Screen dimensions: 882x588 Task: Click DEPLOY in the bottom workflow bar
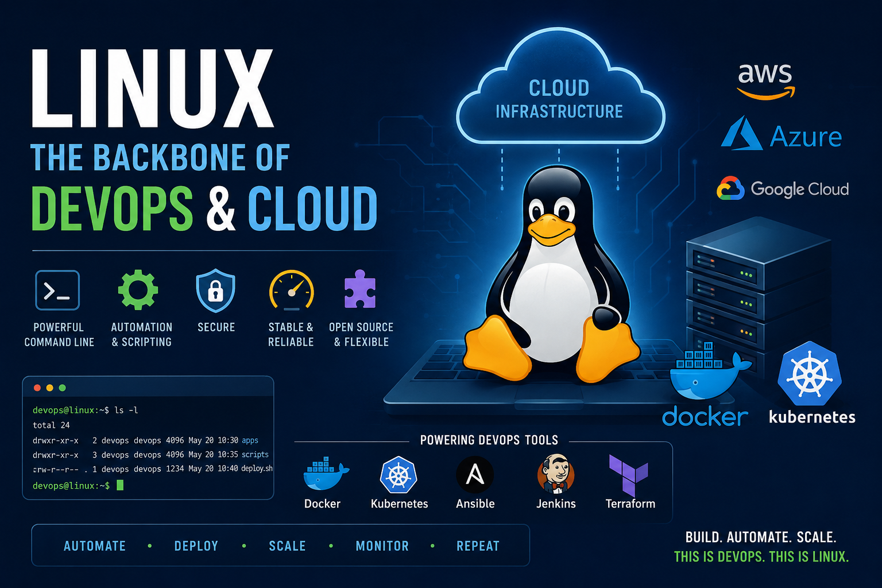(x=196, y=546)
